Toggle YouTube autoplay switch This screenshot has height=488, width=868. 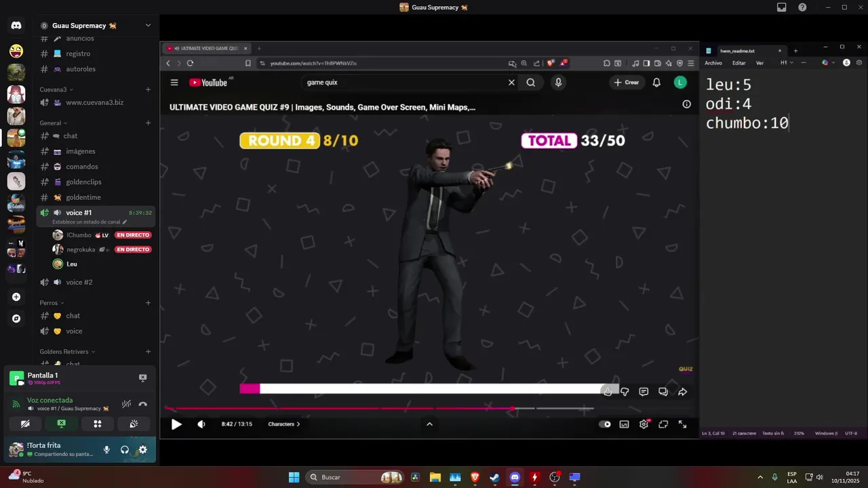[605, 424]
